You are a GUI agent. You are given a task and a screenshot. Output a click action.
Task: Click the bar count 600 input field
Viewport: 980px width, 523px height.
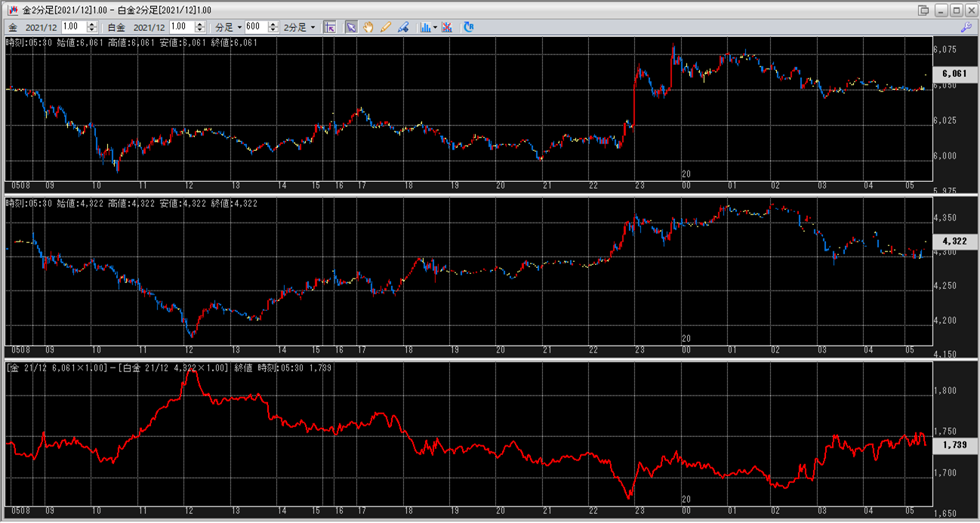click(254, 27)
